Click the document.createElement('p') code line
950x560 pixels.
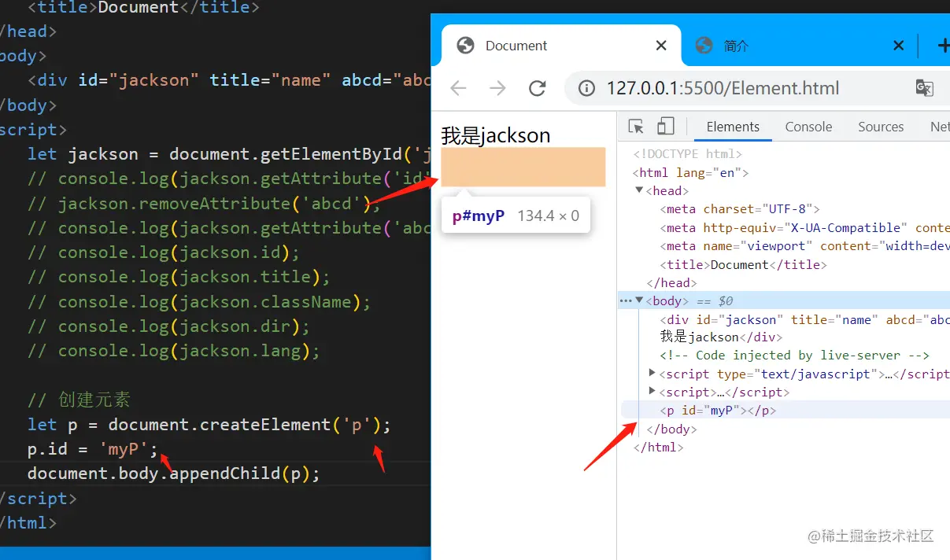click(x=209, y=425)
